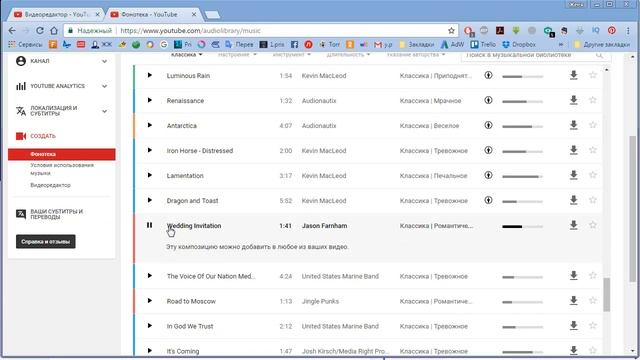Click the Wedding Invitation popularity bar
640x360 pixels.
tap(522, 227)
